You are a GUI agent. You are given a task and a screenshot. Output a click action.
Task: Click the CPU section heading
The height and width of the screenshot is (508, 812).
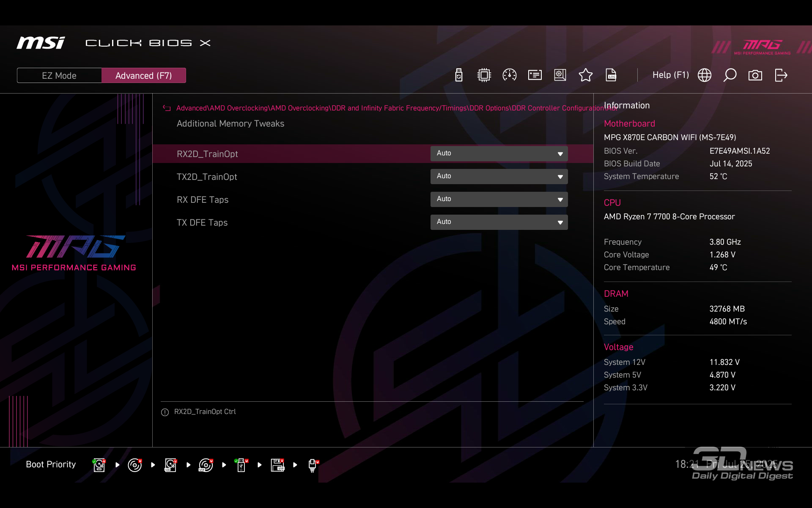[612, 203]
